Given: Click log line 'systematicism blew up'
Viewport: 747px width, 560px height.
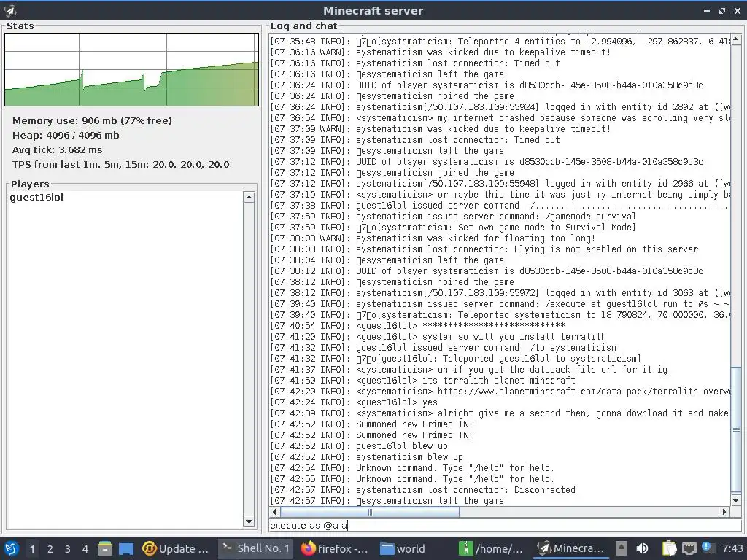Looking at the screenshot, I should click(x=366, y=457).
